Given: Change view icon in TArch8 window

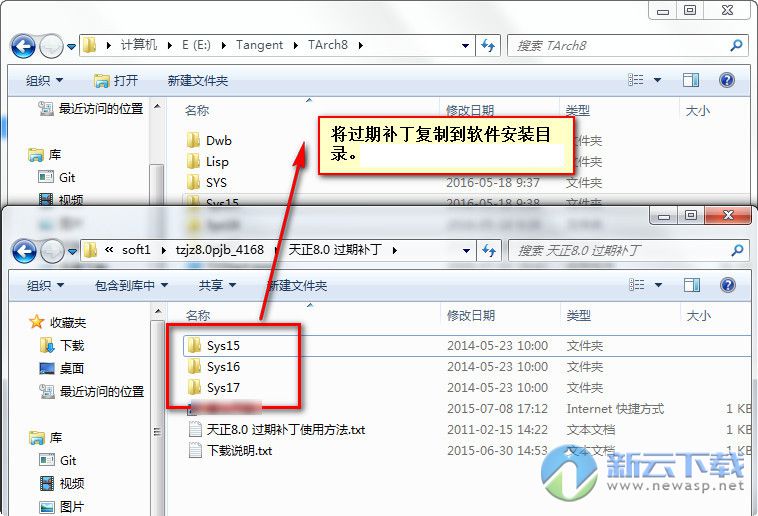Looking at the screenshot, I should point(636,80).
